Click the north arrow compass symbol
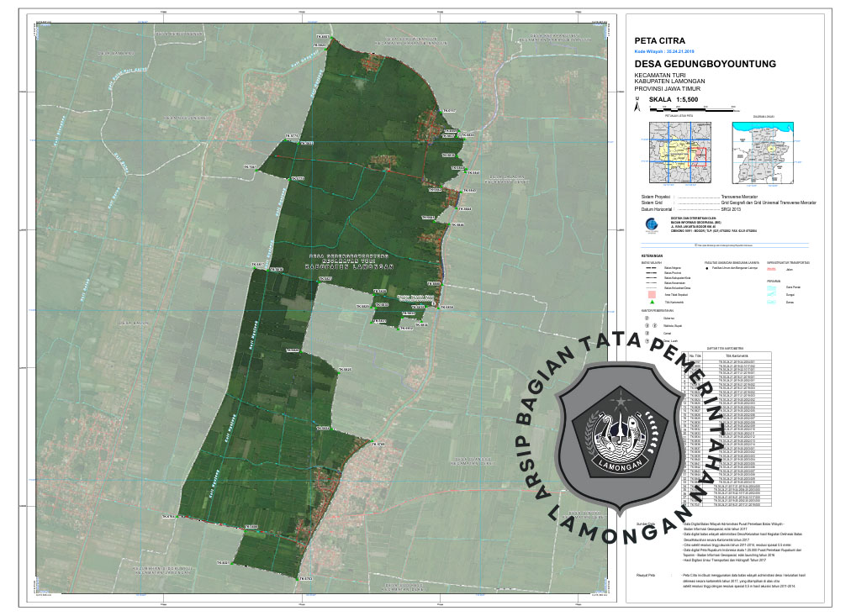 tap(638, 105)
